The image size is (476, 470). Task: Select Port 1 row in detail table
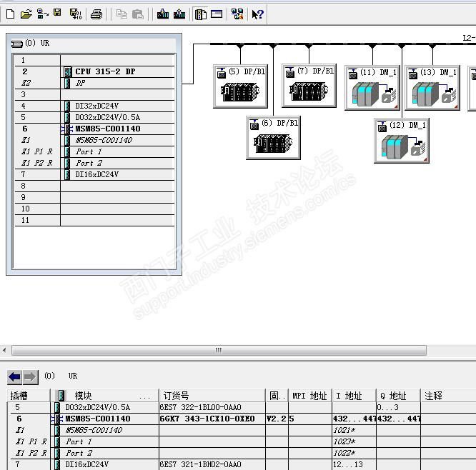tap(242, 441)
